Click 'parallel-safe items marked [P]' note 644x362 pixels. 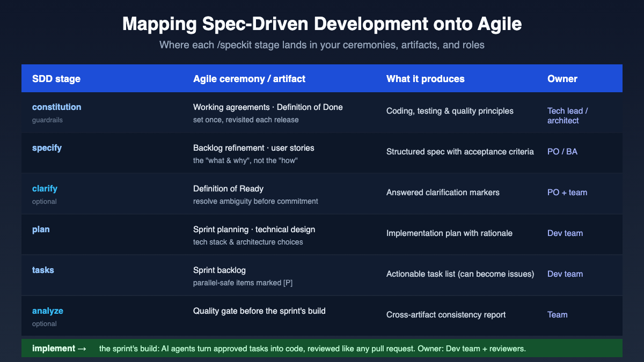(x=243, y=283)
